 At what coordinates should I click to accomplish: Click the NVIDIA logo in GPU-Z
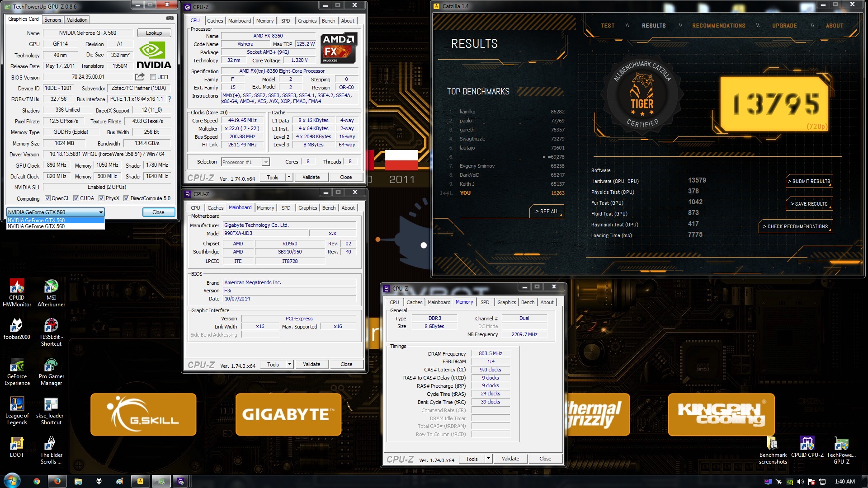(x=154, y=56)
